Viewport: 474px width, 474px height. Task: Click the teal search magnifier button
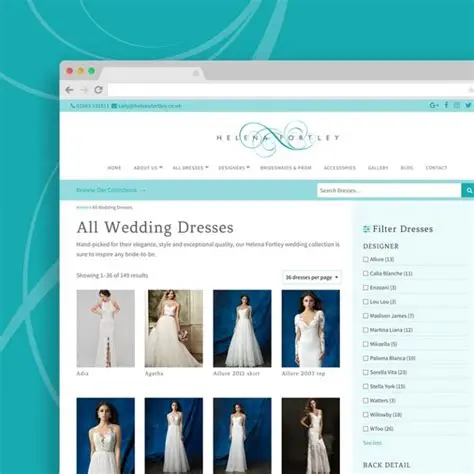tap(468, 190)
